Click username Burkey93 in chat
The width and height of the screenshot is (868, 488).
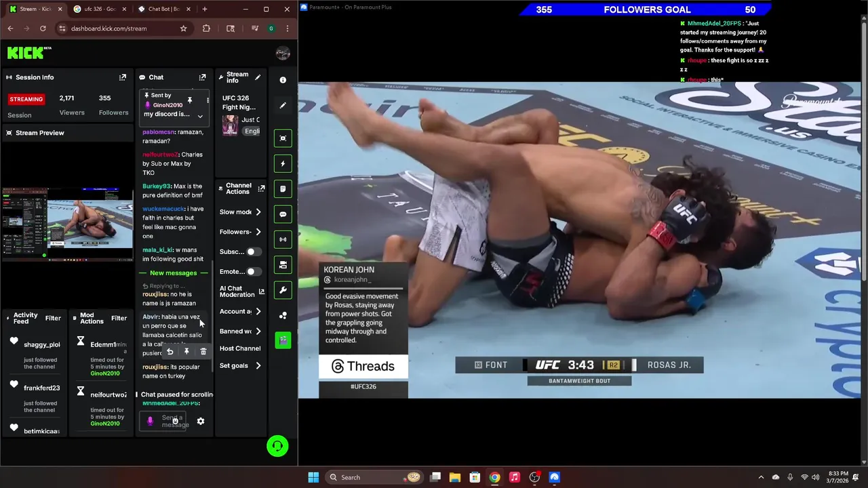click(157, 186)
